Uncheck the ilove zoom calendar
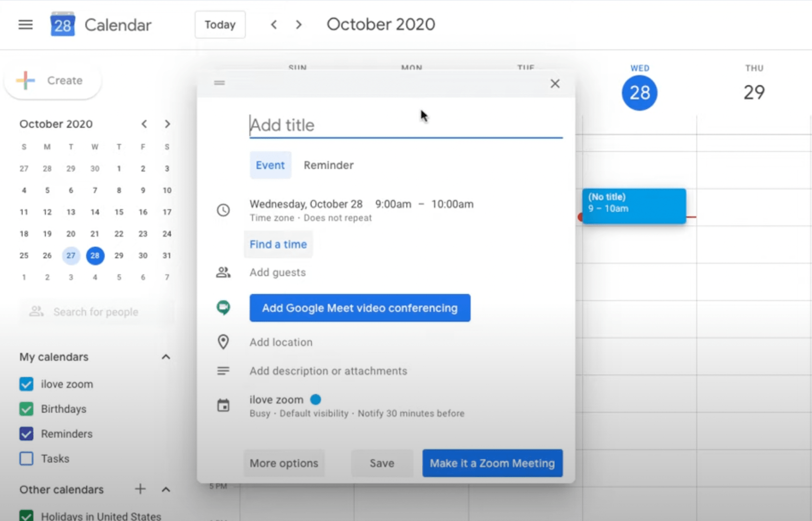The image size is (812, 521). (x=26, y=384)
